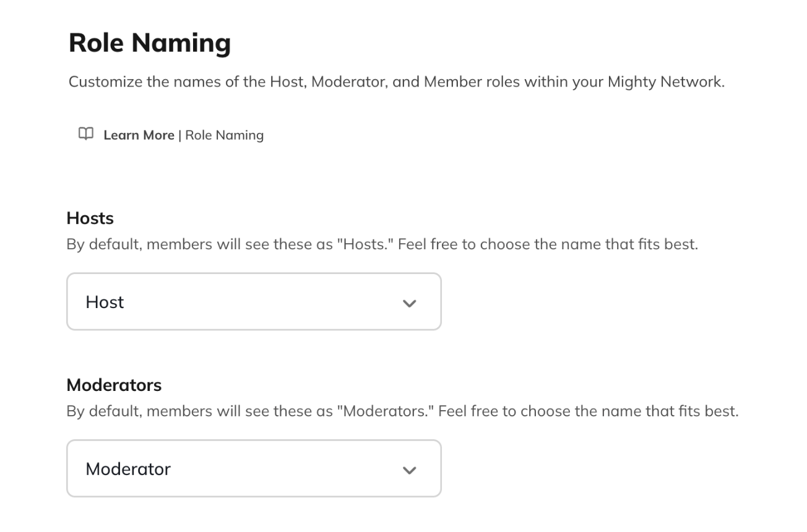Click the page description starting with Customize
The width and height of the screenshot is (807, 532).
[396, 82]
